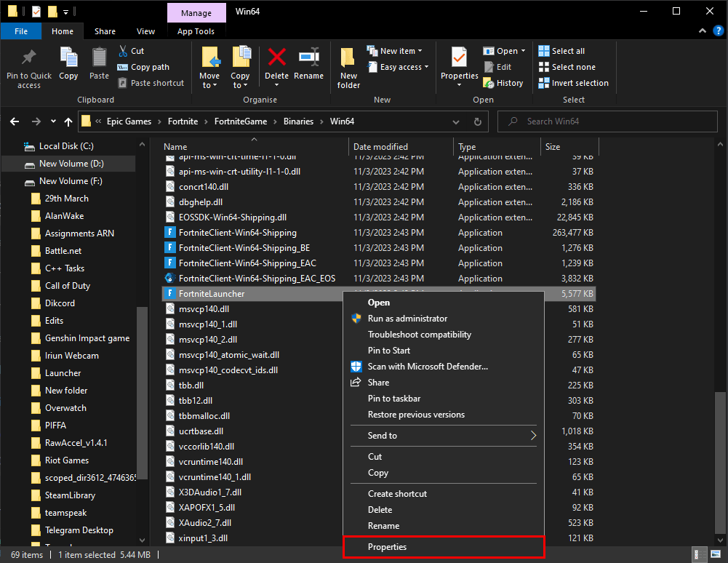The width and height of the screenshot is (728, 563).
Task: Collapse the ribbon with the chevron
Action: tap(703, 31)
